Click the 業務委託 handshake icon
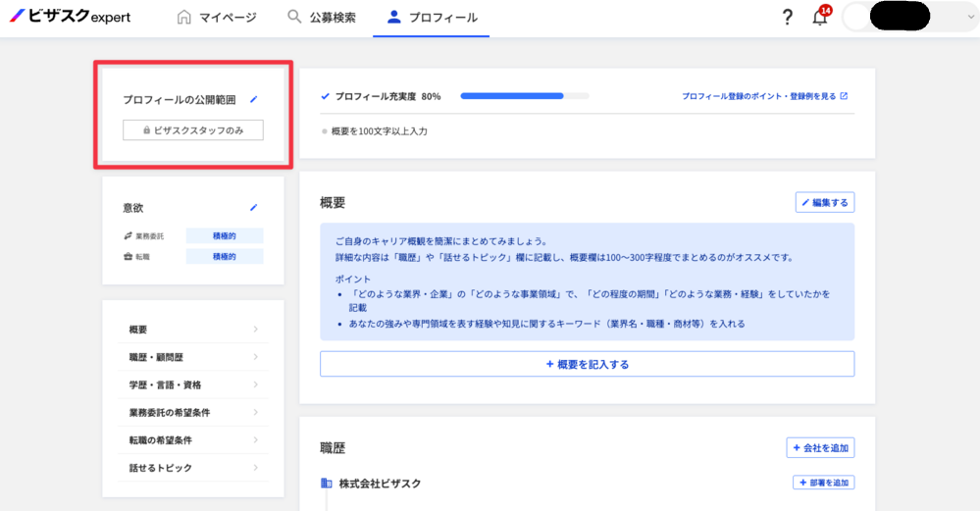 129,236
